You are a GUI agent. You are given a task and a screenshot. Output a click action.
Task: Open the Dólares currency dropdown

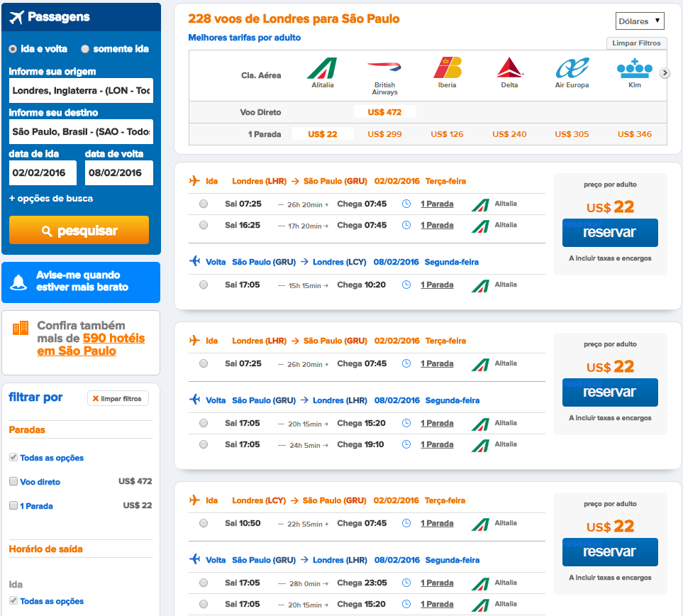pos(640,21)
